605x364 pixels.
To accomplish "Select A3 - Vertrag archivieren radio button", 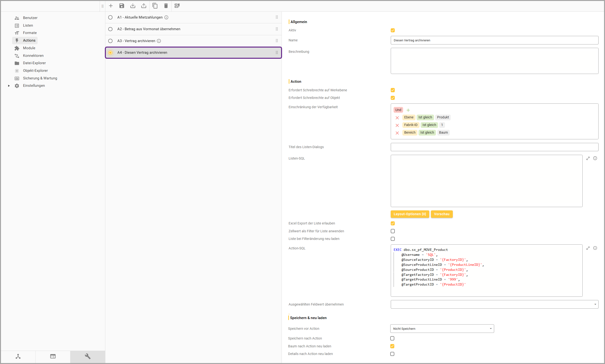I will point(110,41).
